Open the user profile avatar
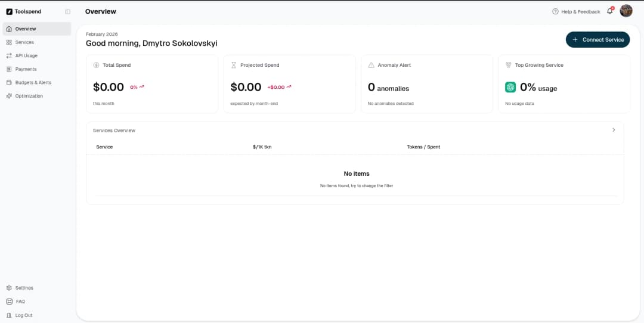Image resolution: width=644 pixels, height=323 pixels. 626,11
